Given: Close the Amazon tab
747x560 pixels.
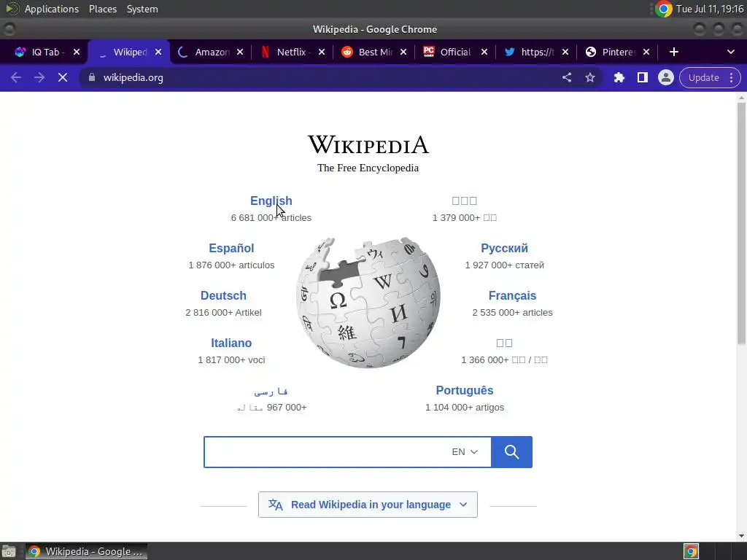Looking at the screenshot, I should click(x=240, y=52).
